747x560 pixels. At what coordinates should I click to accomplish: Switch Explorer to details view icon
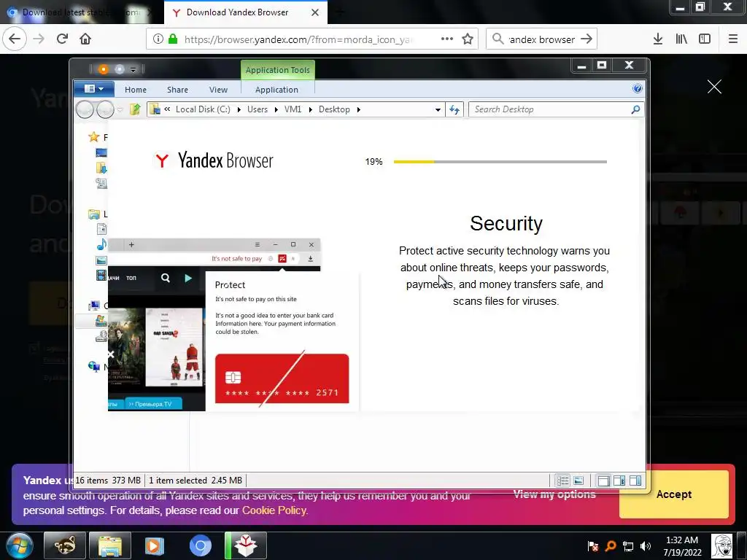(x=562, y=481)
